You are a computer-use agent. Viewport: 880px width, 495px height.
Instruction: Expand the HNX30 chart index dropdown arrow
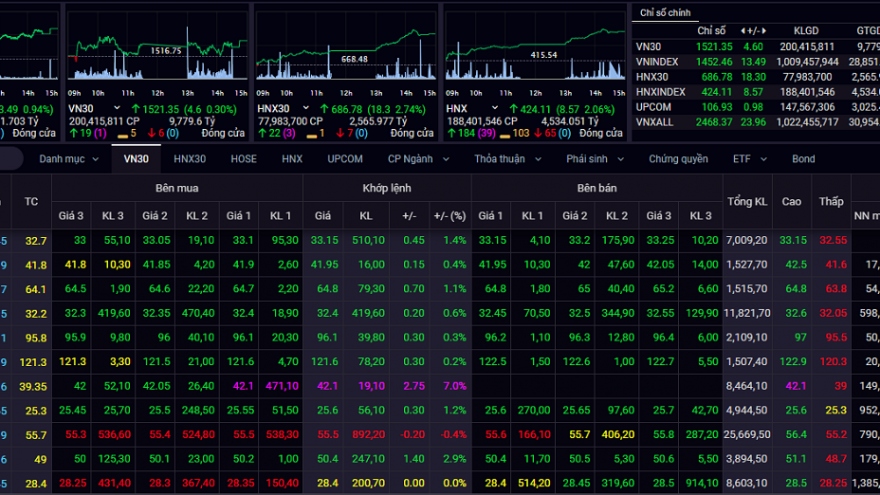pyautogui.click(x=308, y=107)
